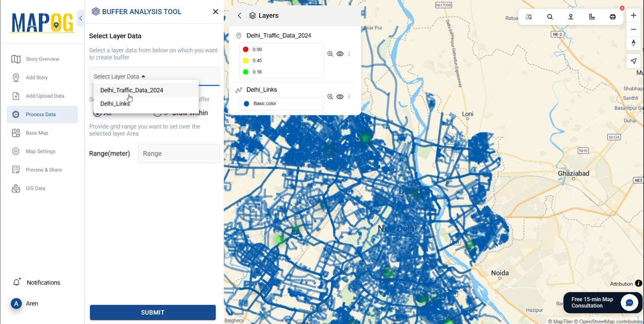The width and height of the screenshot is (644, 324).
Task: Click the Map Settings cog icon
Action: (16, 152)
